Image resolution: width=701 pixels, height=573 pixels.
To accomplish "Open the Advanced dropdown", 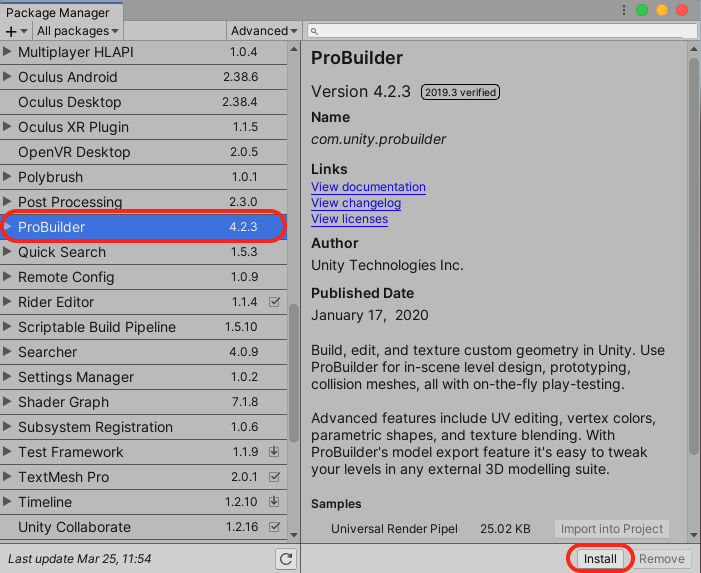I will point(264,31).
